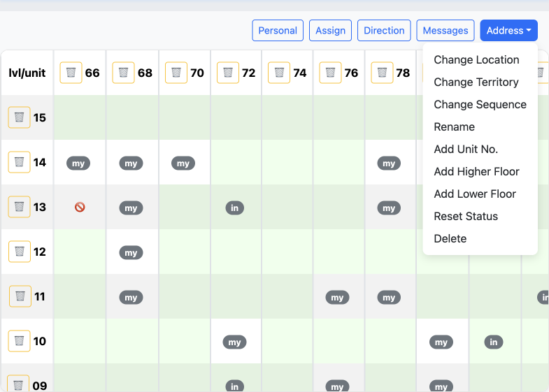Delete unit 70 using trash icon
Viewport: 549px width, 392px height.
tap(176, 73)
